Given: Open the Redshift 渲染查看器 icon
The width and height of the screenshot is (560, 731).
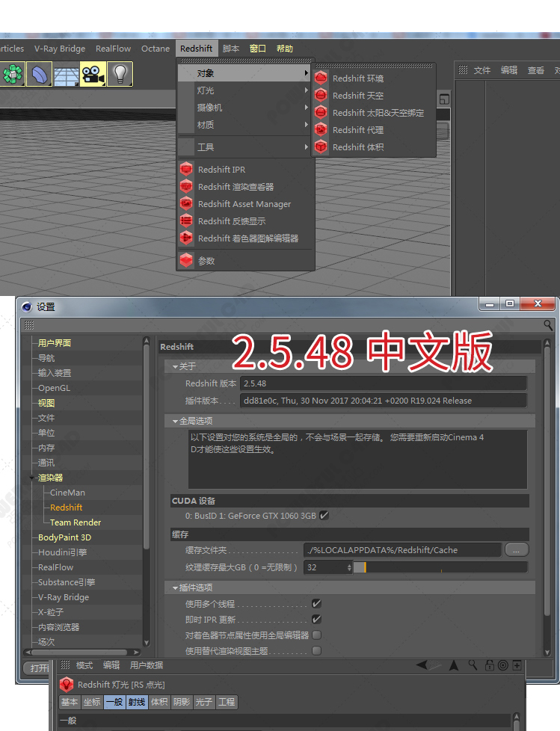Looking at the screenshot, I should coord(186,186).
